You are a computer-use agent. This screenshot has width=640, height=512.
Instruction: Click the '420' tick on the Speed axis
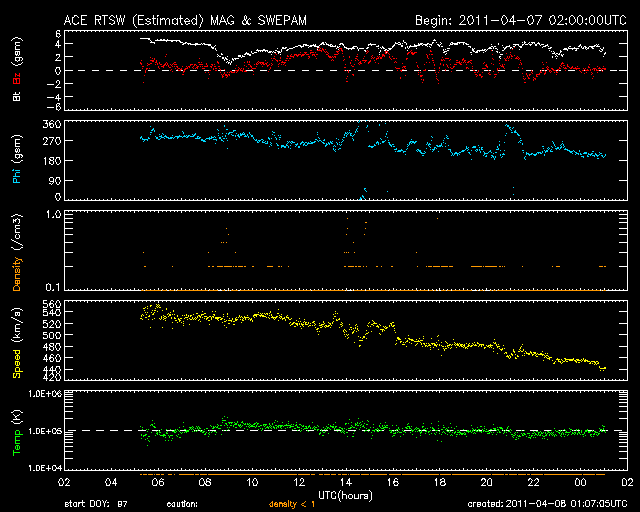pos(52,377)
